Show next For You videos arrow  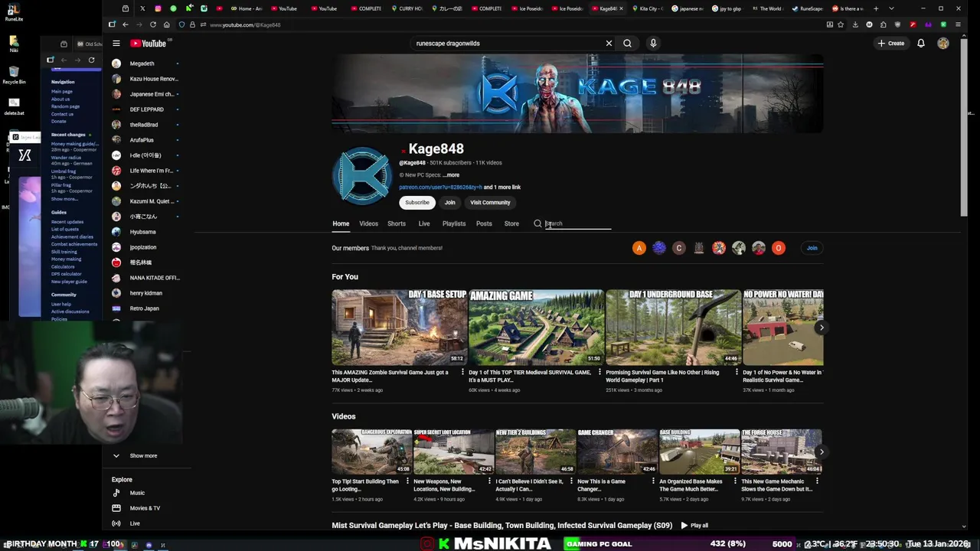tap(822, 328)
